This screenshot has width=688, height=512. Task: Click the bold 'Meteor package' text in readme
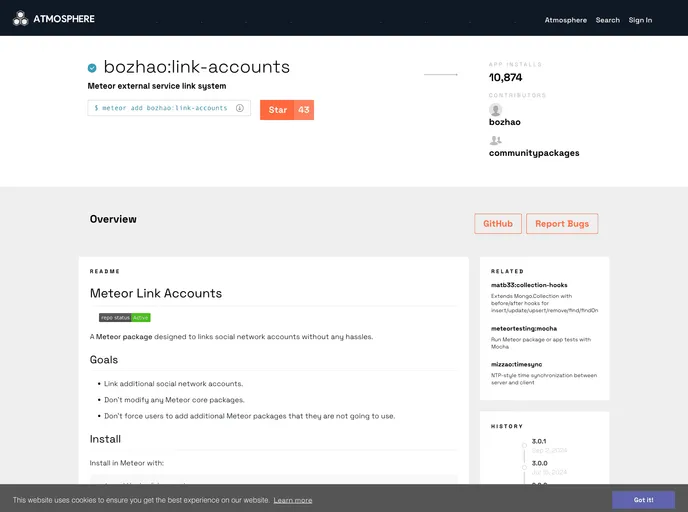pyautogui.click(x=124, y=337)
